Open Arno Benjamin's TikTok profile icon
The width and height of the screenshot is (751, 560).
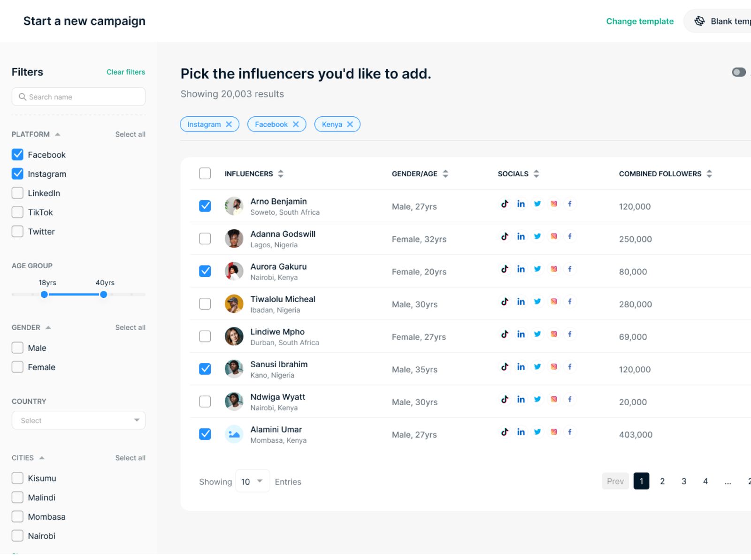(505, 204)
